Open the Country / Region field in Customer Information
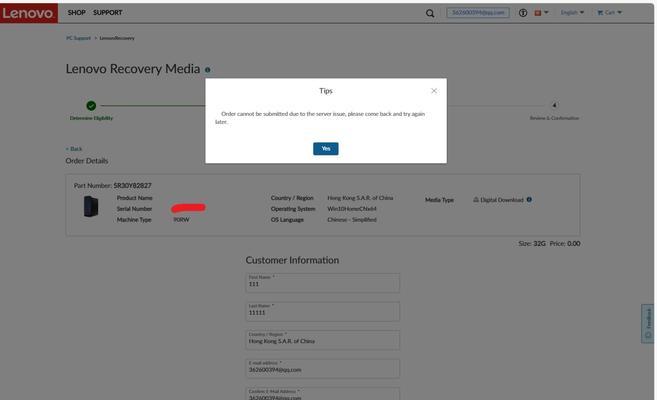This screenshot has width=657, height=400. pyautogui.click(x=322, y=340)
